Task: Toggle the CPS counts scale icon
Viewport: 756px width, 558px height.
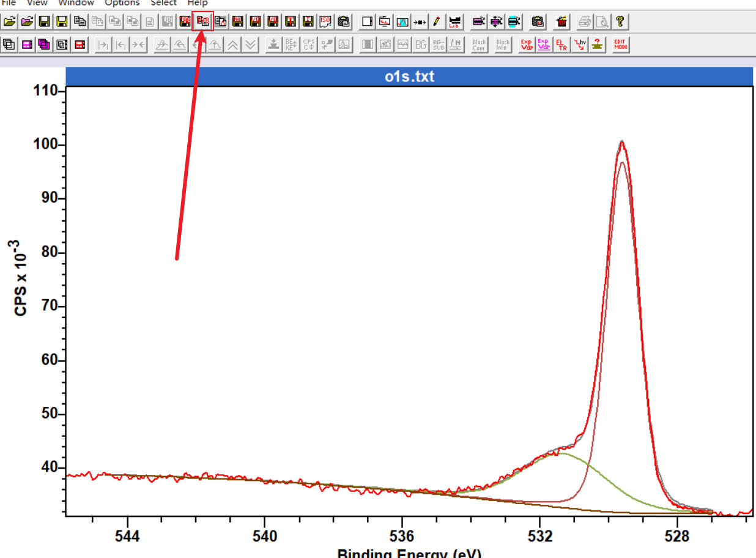Action: [308, 45]
